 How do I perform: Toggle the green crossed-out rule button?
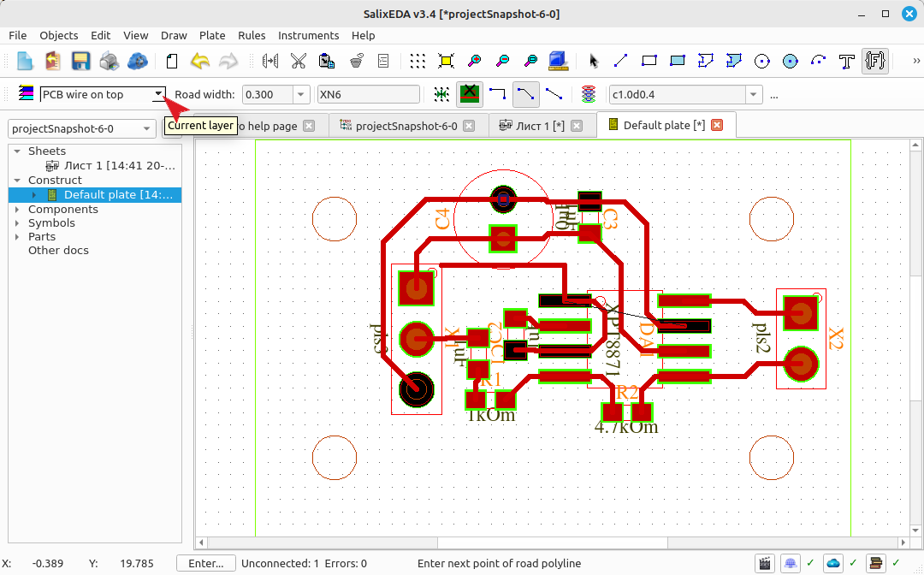pos(470,94)
